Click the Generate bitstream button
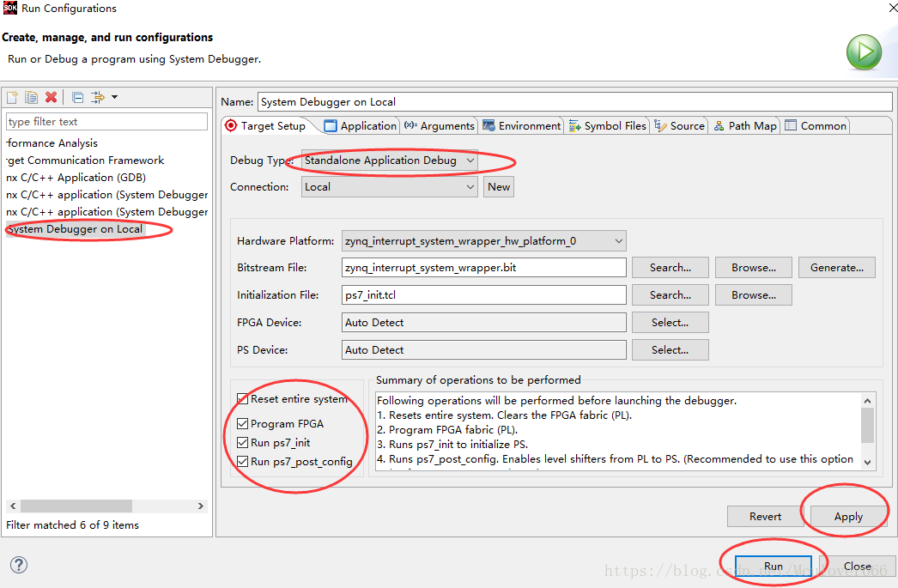This screenshot has width=898, height=588. point(837,267)
